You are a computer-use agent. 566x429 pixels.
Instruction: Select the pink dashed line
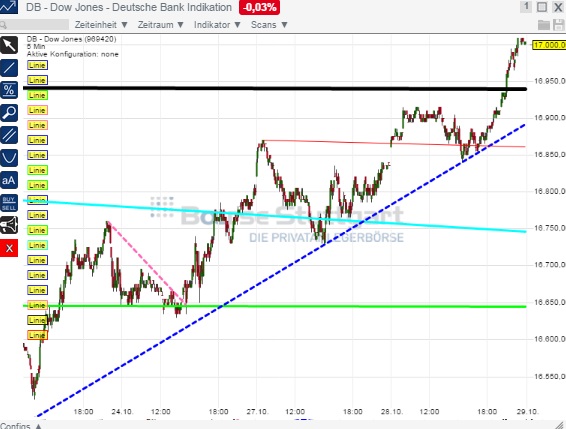(146, 263)
